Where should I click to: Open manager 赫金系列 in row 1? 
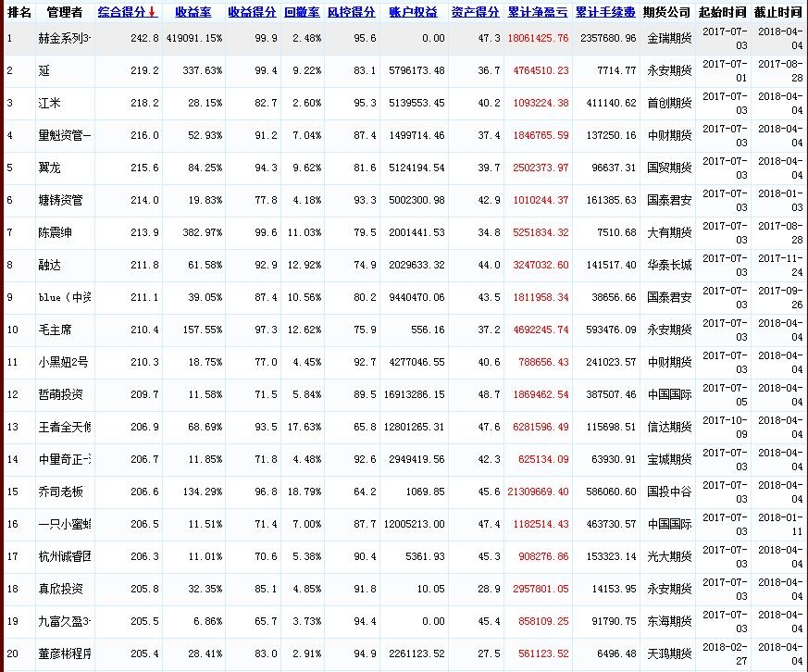click(65, 38)
